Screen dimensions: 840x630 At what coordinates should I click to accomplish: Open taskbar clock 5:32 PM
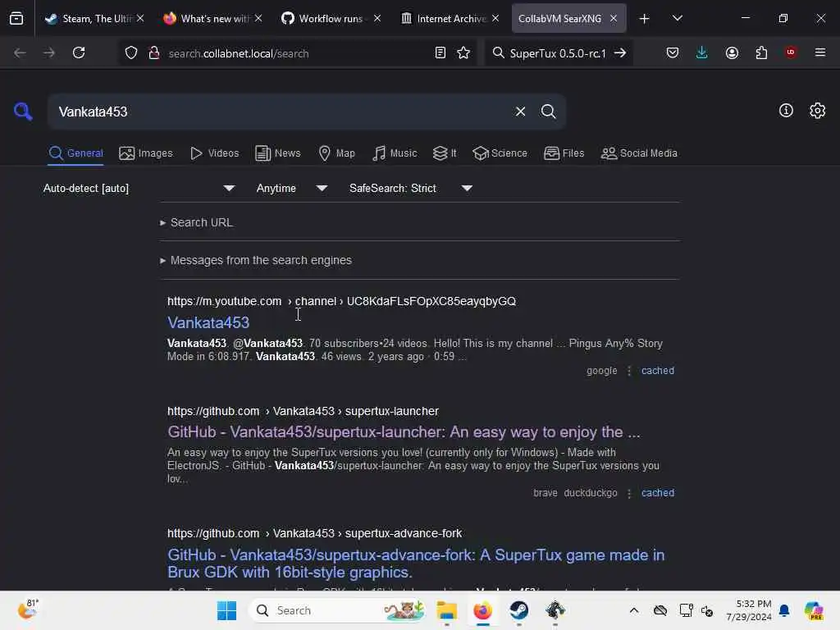(x=748, y=610)
